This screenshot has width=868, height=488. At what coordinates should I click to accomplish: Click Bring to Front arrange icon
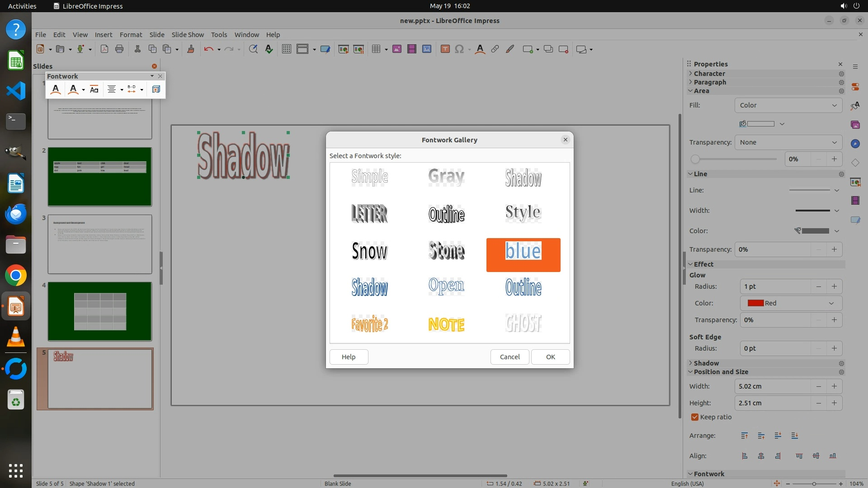744,436
